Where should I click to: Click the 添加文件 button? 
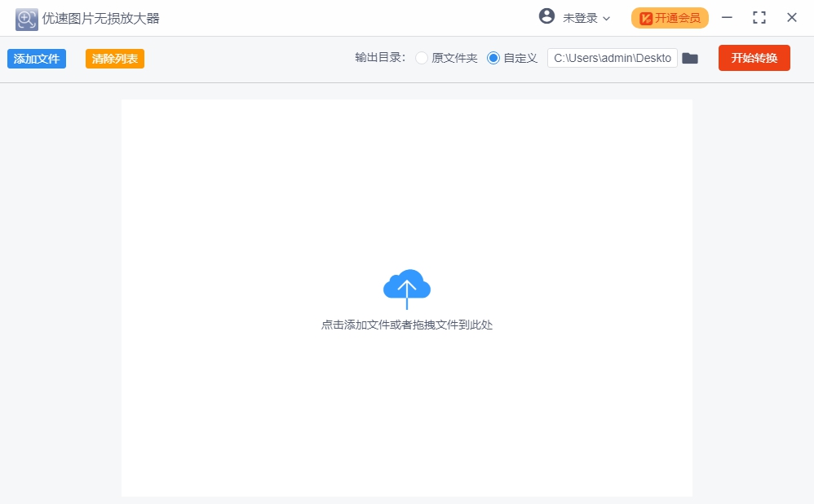pyautogui.click(x=36, y=58)
